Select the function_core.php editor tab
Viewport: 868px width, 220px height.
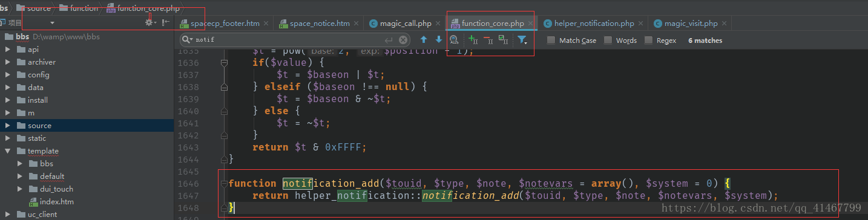coord(493,24)
